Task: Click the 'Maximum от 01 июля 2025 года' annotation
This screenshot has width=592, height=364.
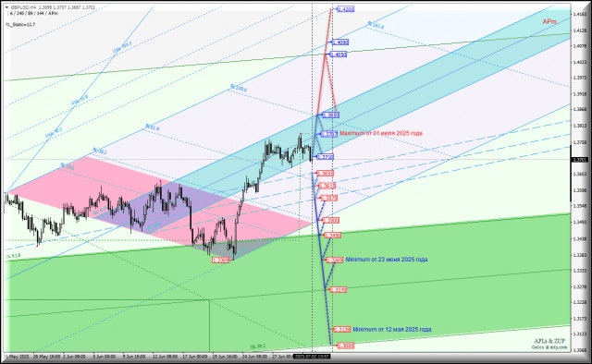Action: click(381, 133)
